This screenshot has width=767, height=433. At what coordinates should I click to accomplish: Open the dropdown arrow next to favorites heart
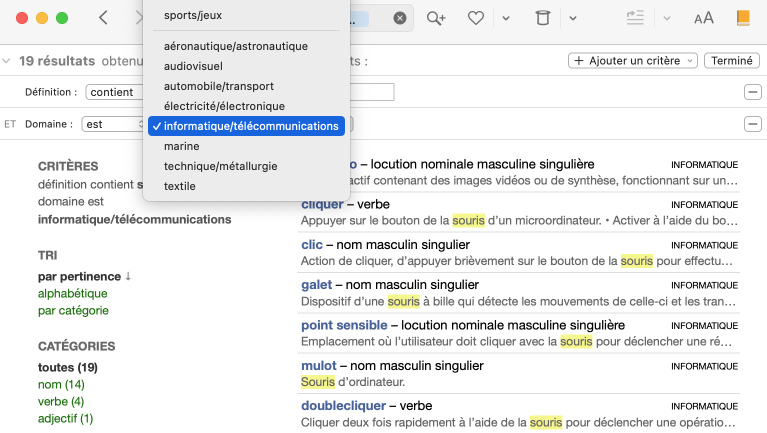coord(506,18)
